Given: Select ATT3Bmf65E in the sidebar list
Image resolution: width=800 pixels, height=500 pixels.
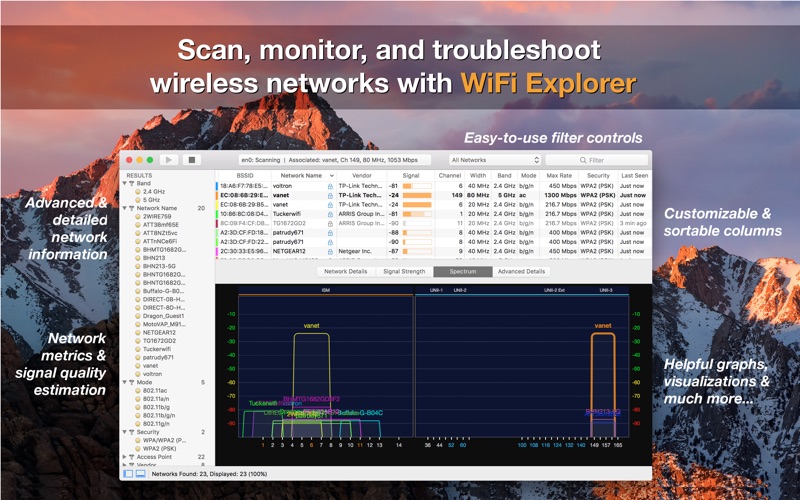Looking at the screenshot, I should click(x=161, y=225).
